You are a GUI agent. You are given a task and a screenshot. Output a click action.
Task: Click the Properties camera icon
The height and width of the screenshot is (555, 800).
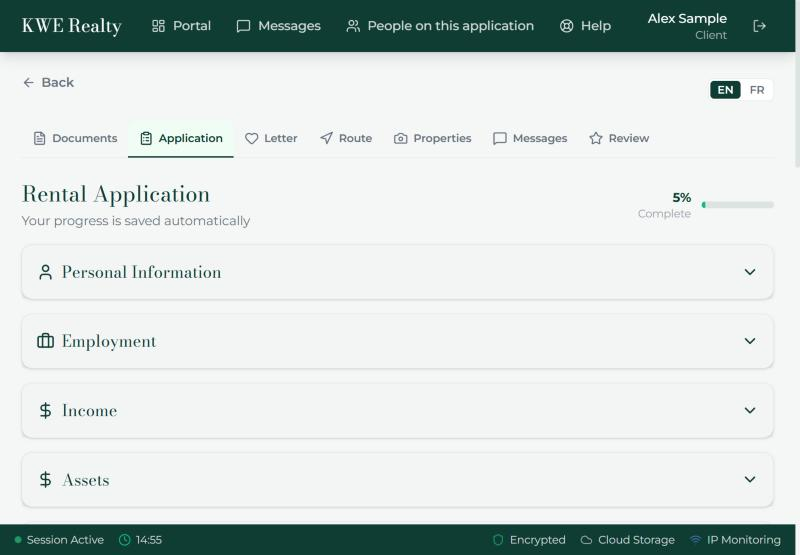401,138
